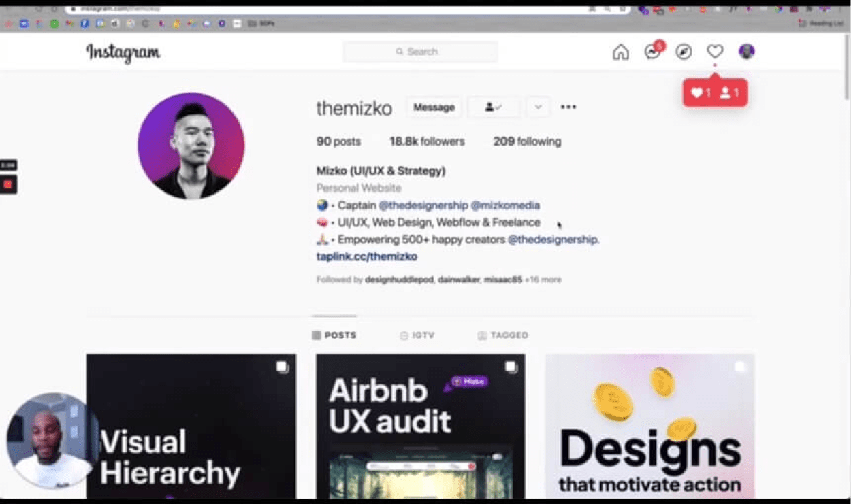Screen dimensions: 851x504
Task: Open the Airbnb UX audit post
Action: point(420,426)
